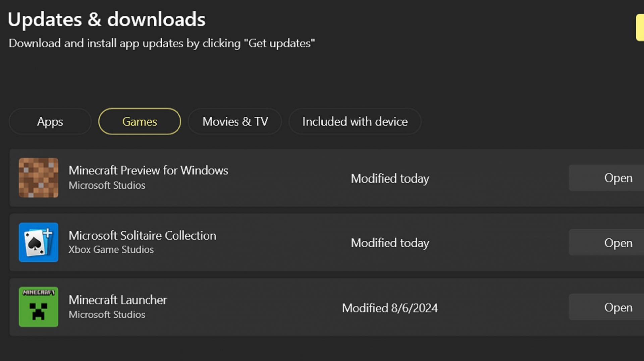Click the Minecraft Preview dirt block icon

click(x=38, y=178)
